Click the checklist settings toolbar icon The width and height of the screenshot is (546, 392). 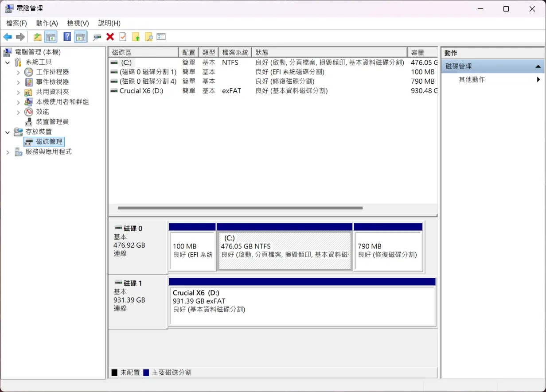click(x=161, y=37)
